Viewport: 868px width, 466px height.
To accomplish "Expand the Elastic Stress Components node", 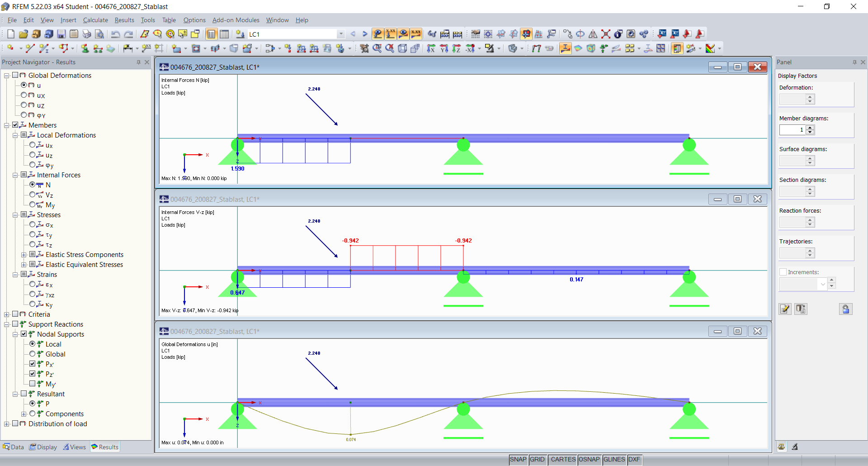I will 24,254.
